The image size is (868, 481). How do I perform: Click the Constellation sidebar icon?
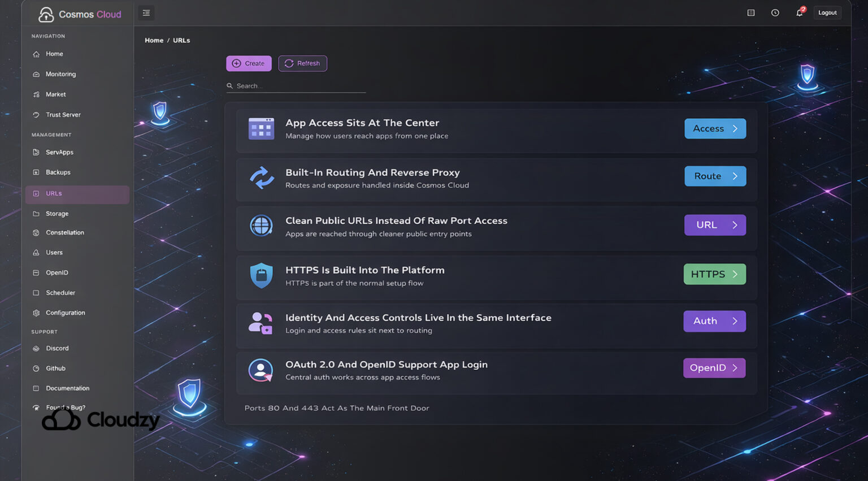[36, 233]
